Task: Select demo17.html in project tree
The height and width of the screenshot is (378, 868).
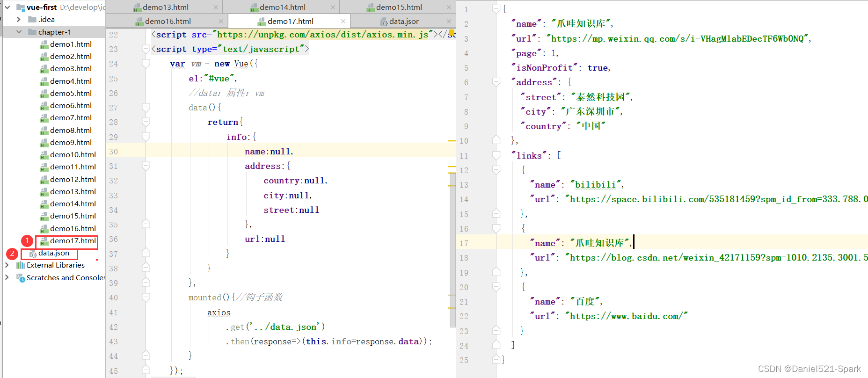Action: pos(73,240)
